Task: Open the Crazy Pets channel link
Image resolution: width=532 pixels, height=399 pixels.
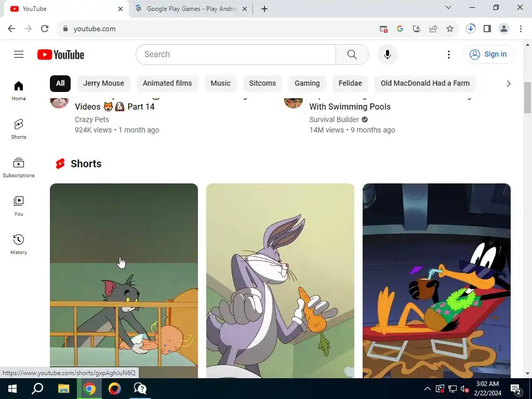Action: point(92,119)
